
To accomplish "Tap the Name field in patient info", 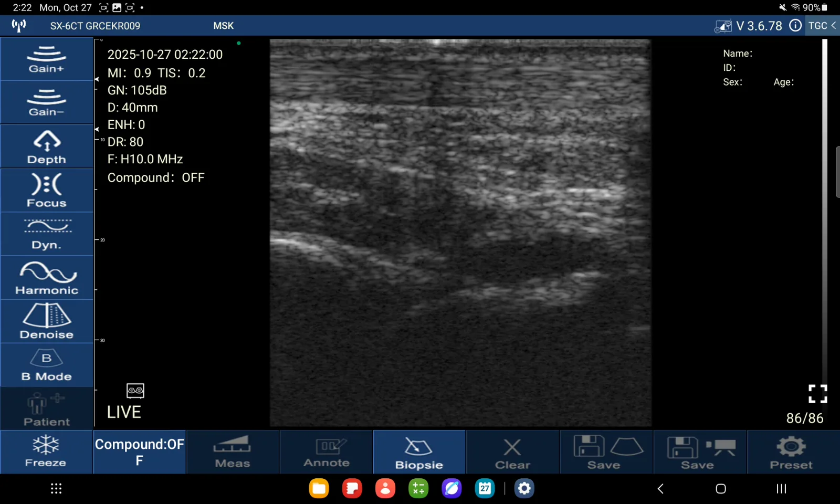I will [738, 54].
